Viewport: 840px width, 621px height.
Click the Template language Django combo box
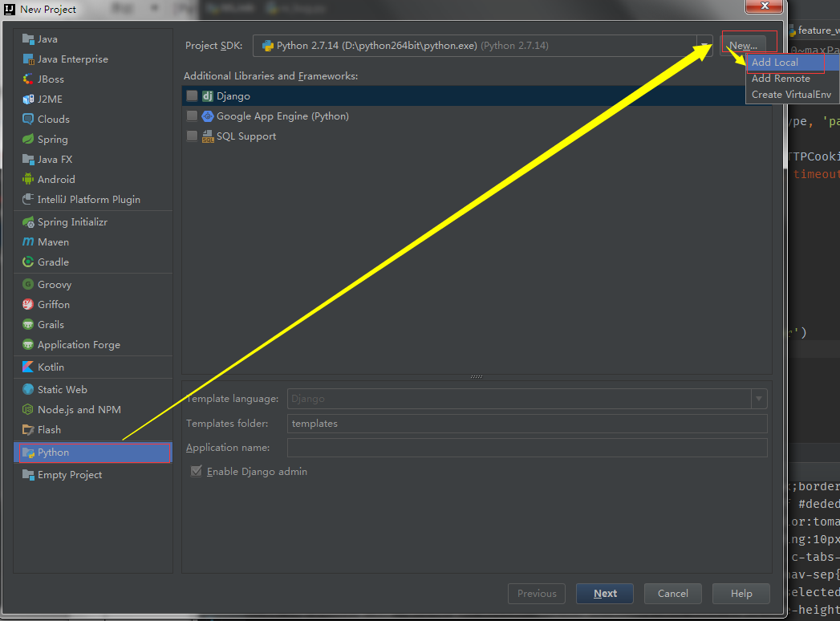(x=527, y=399)
